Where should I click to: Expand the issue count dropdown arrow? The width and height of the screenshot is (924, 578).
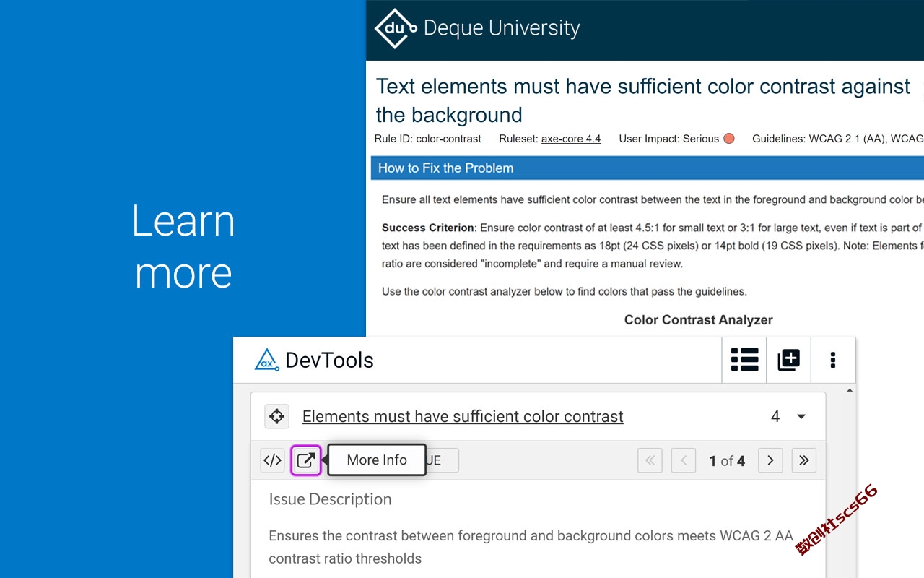click(801, 417)
